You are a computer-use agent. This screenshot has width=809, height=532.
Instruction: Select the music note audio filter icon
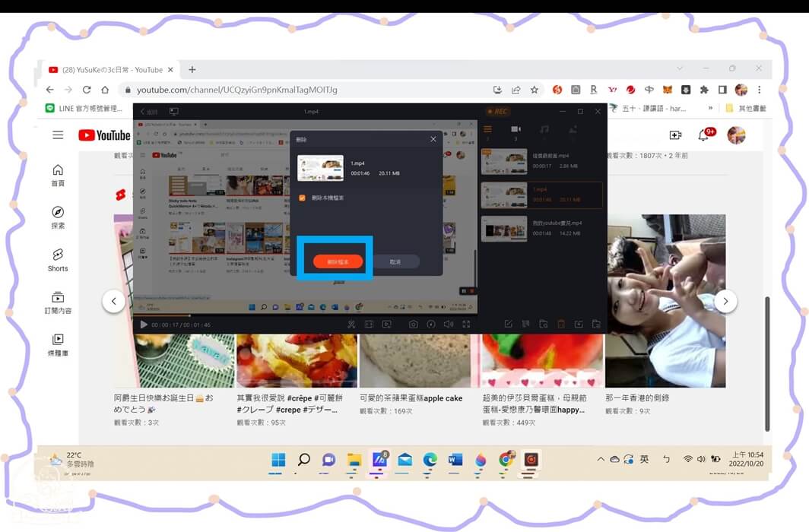[x=544, y=129]
